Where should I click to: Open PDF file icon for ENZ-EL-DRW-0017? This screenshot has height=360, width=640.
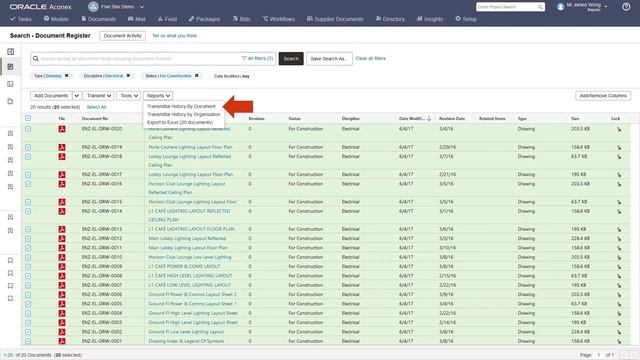[x=62, y=175]
